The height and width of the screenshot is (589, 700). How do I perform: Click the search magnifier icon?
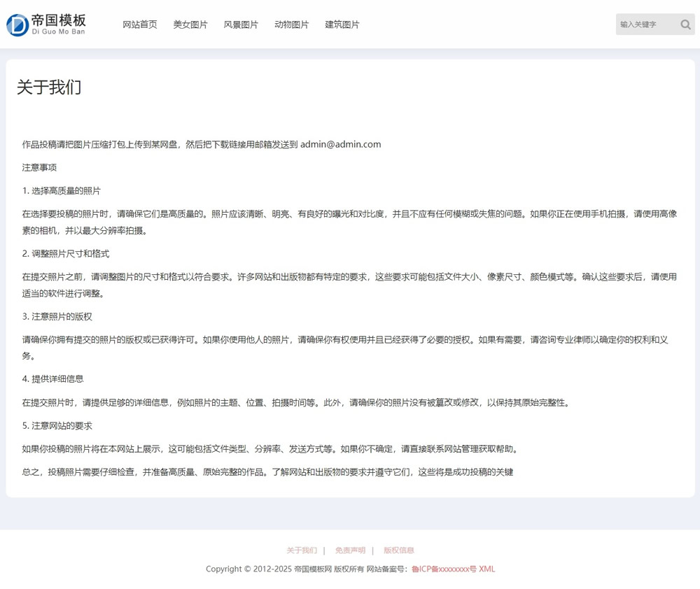point(685,24)
